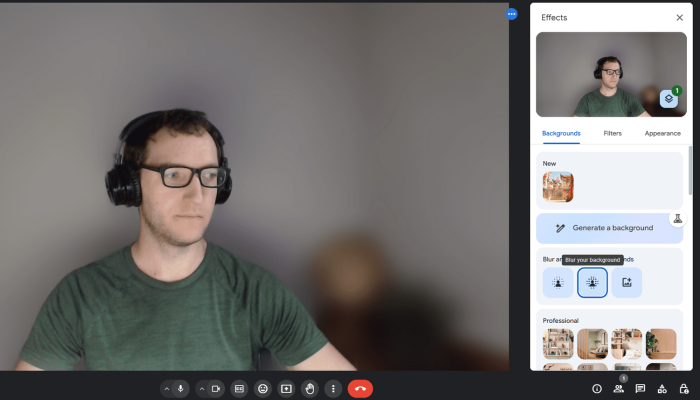The height and width of the screenshot is (400, 700).
Task: Show the people panel
Action: [x=619, y=388]
